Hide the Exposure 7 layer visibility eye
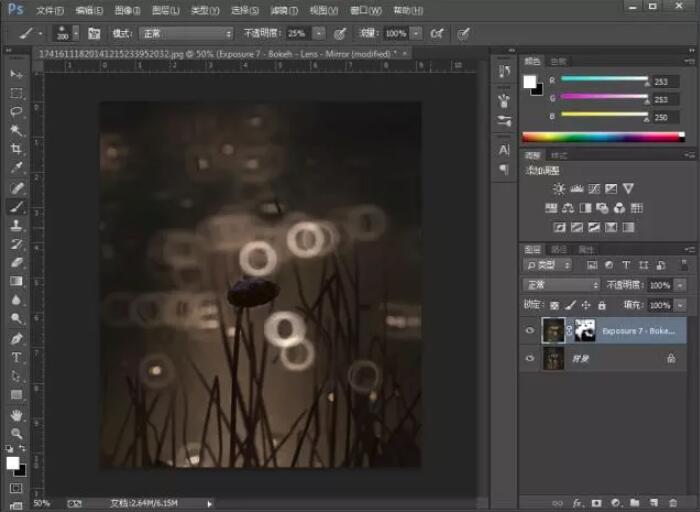700x512 pixels. [x=531, y=331]
